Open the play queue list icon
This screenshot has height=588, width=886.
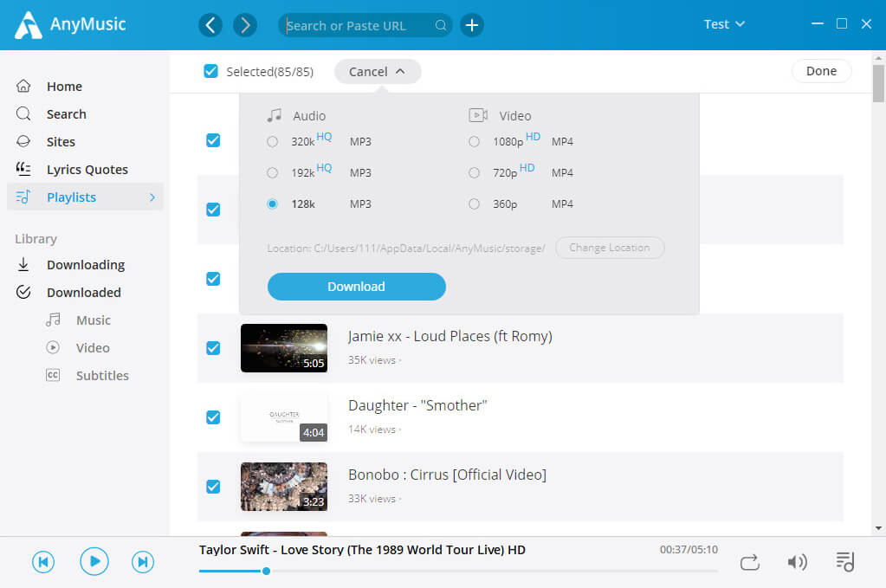coord(845,561)
